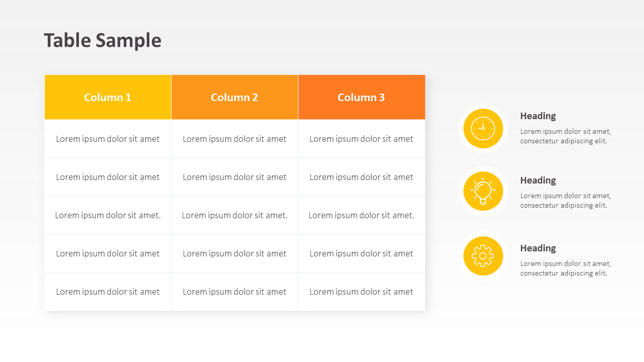Select the third Heading caption text

566,268
